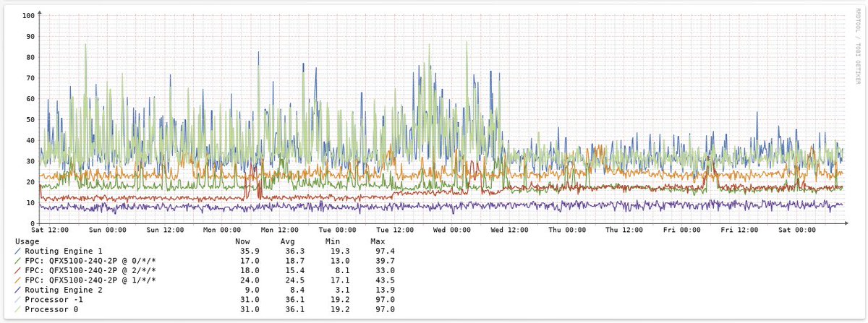
Task: Click the purple Routing Engine 2 legend color mark
Action: click(x=18, y=290)
